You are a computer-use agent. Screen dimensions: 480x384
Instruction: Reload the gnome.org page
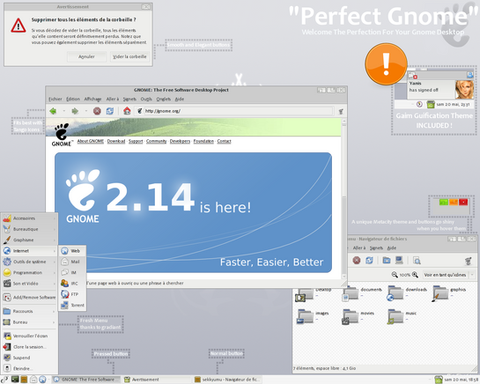pos(110,111)
